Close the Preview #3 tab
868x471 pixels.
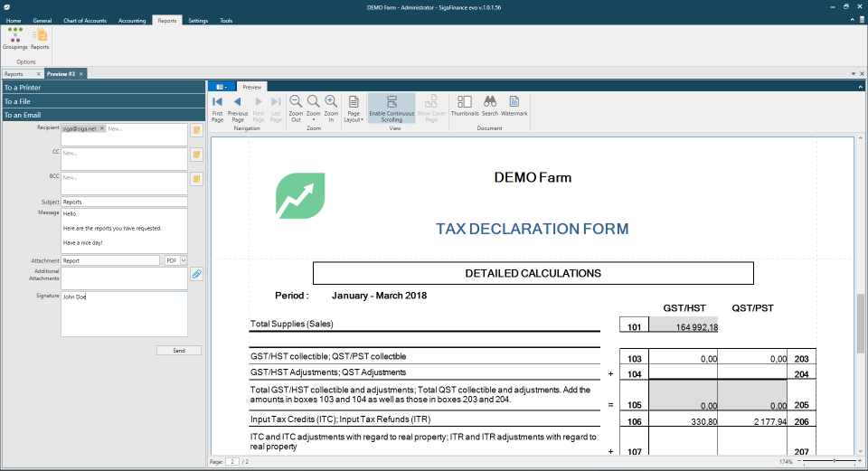pyautogui.click(x=80, y=73)
